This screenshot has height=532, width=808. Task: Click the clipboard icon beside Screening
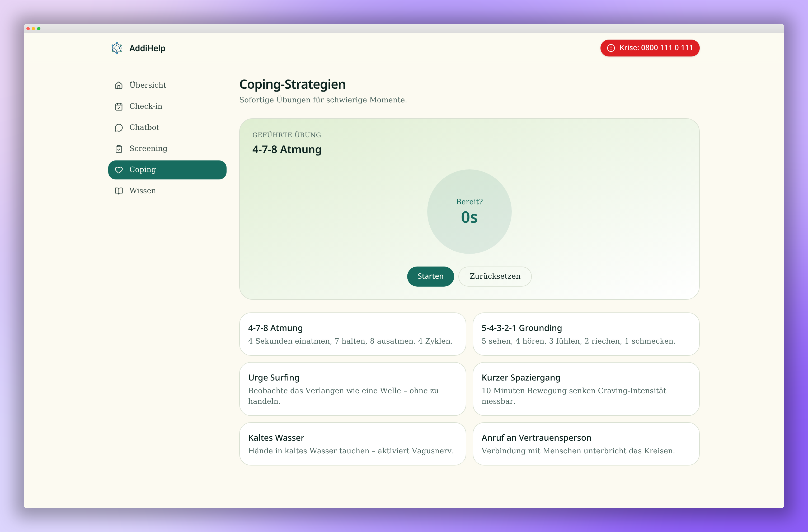tap(119, 149)
